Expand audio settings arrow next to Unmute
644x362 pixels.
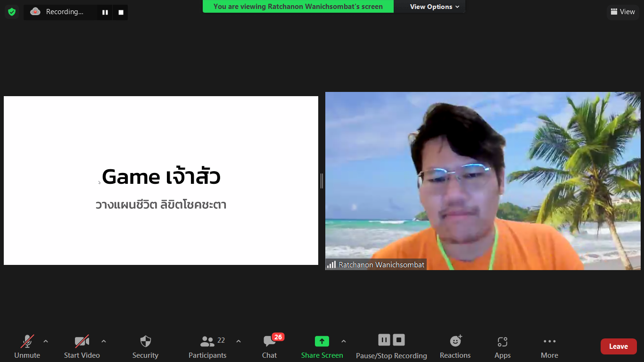(46, 341)
